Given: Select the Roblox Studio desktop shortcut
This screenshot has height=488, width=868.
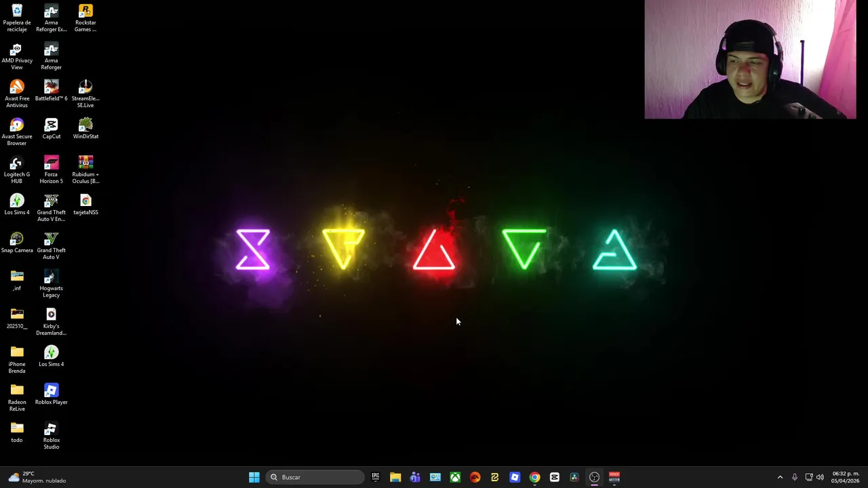Looking at the screenshot, I should 52,435.
